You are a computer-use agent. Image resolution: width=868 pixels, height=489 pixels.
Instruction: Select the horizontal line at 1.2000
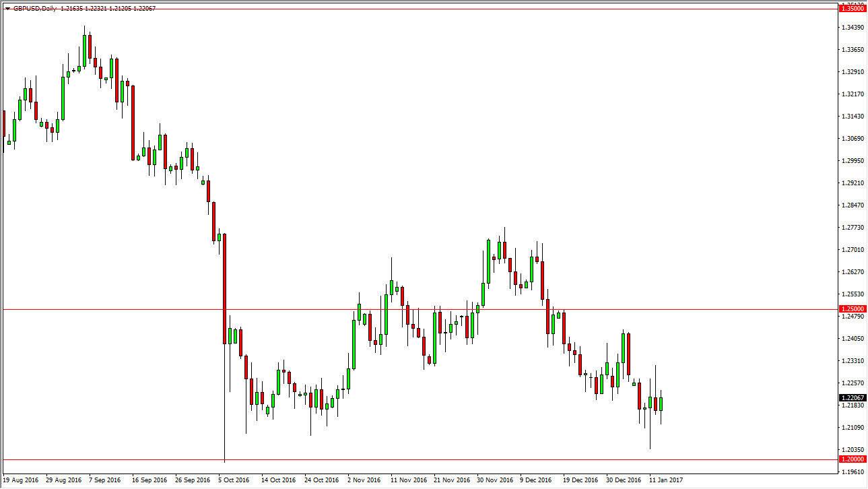tap(418, 459)
